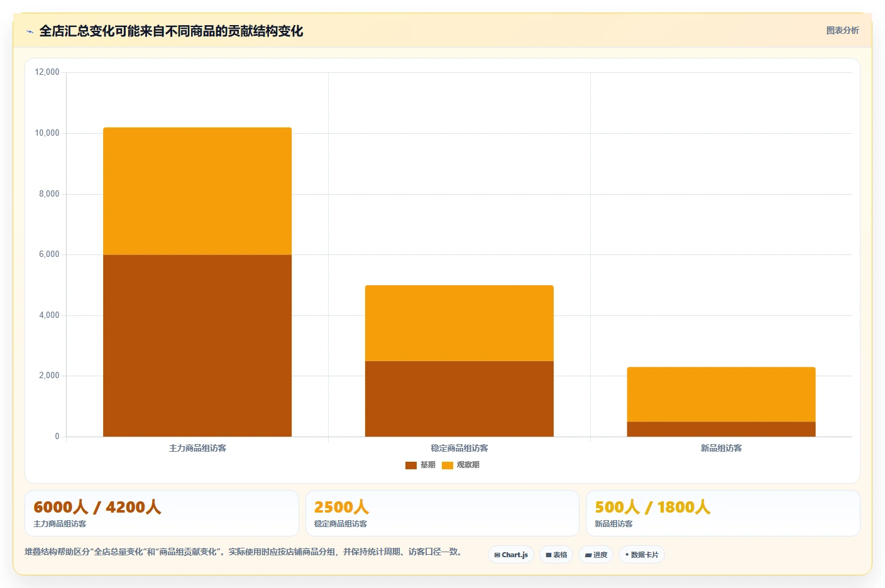Viewport: 885px width, 588px height.
Task: Click the 稳定商品组访客 x-axis label
Action: click(459, 448)
